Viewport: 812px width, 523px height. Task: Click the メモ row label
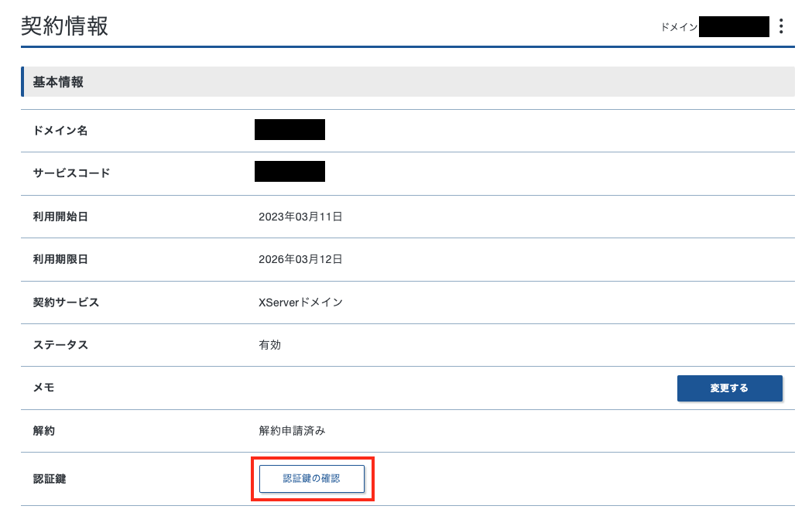pyautogui.click(x=39, y=388)
